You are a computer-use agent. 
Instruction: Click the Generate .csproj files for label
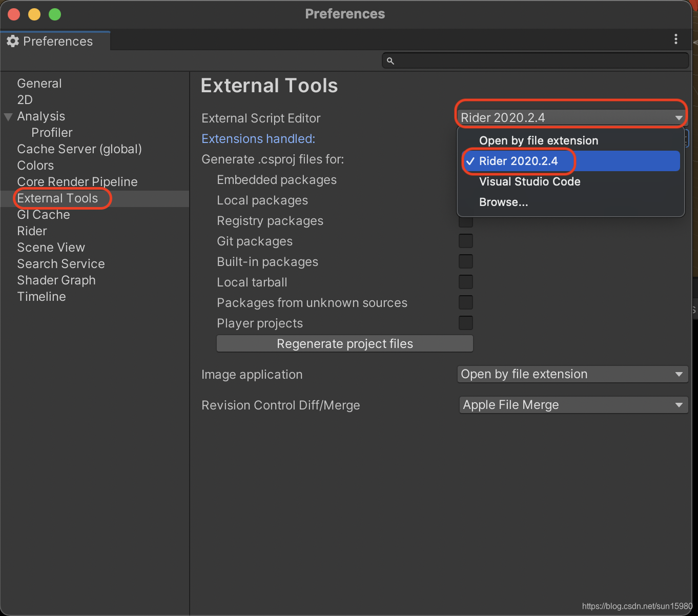(273, 159)
